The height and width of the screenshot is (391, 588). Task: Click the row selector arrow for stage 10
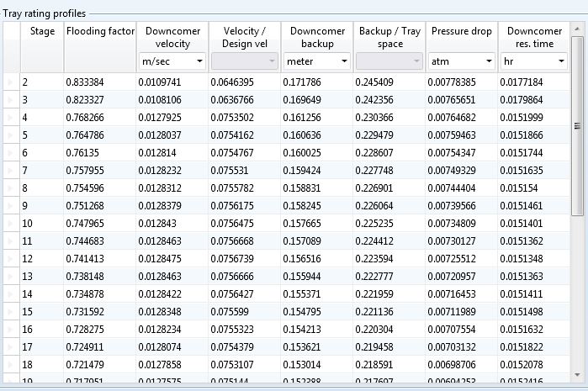[10, 224]
